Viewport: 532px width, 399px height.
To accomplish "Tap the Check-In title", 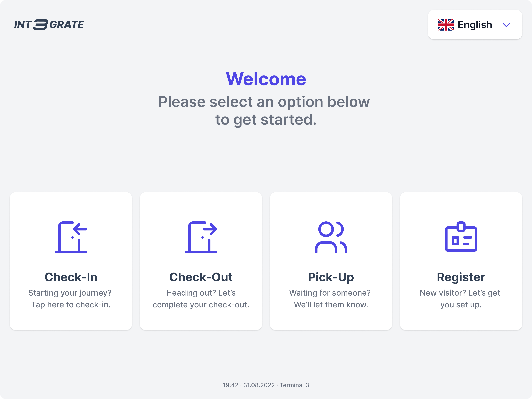I will tap(71, 277).
